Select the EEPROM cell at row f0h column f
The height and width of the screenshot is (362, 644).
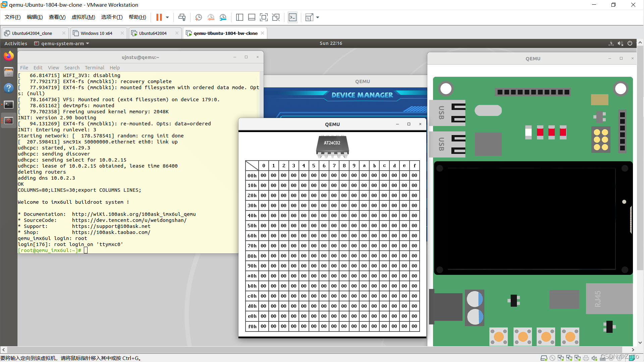[415, 326]
